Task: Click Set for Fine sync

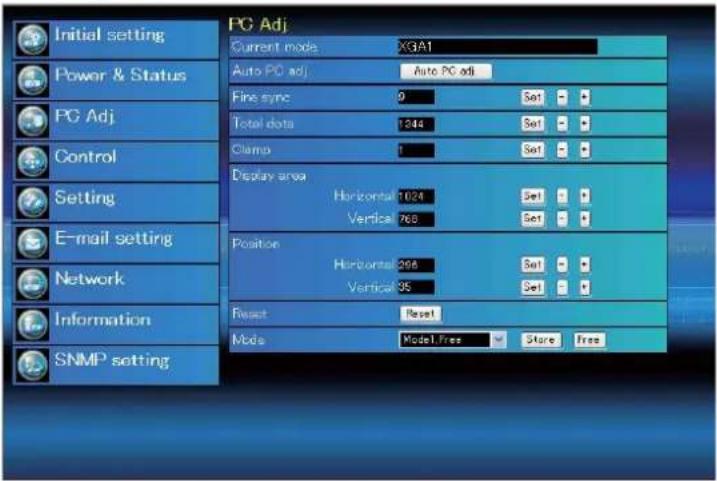Action: 533,97
